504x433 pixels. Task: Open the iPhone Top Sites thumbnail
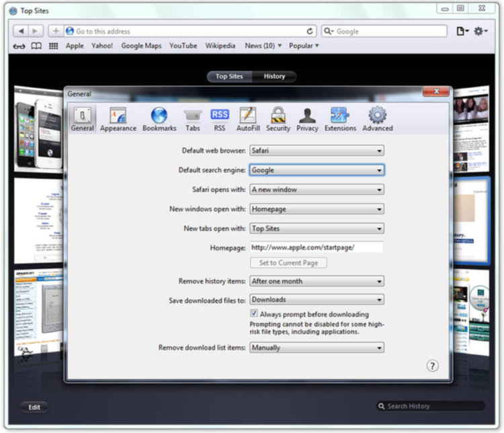tap(38, 130)
